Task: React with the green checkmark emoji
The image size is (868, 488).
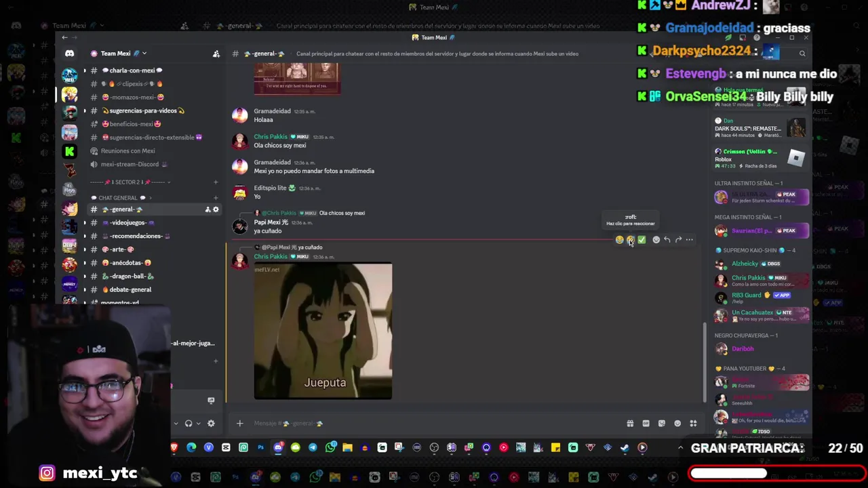Action: tap(642, 239)
